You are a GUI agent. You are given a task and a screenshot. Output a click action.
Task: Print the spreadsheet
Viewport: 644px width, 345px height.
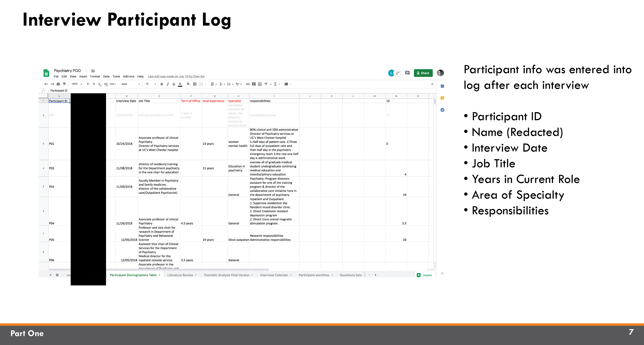tap(58, 84)
